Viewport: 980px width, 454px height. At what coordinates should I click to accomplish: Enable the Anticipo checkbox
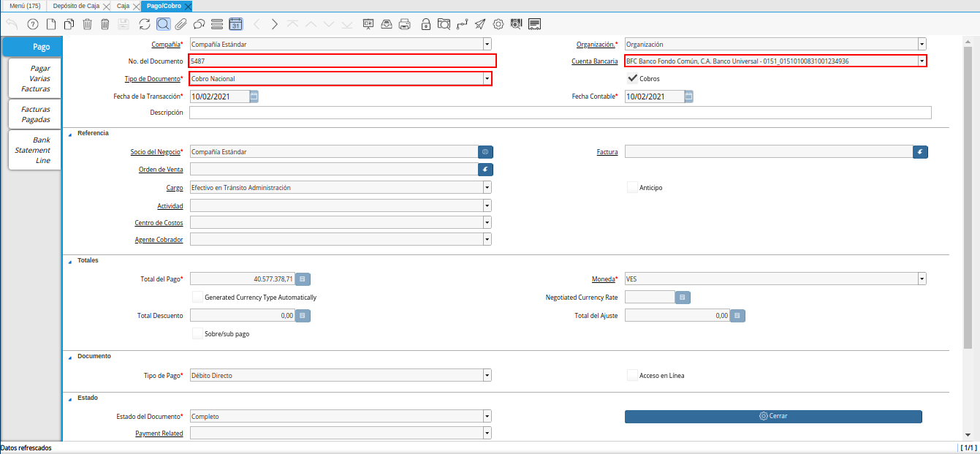coord(633,187)
